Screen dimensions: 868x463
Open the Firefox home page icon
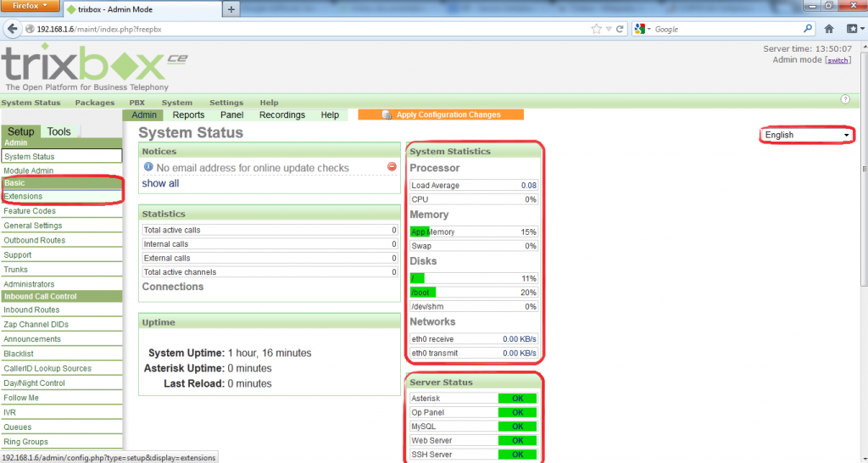click(x=829, y=29)
